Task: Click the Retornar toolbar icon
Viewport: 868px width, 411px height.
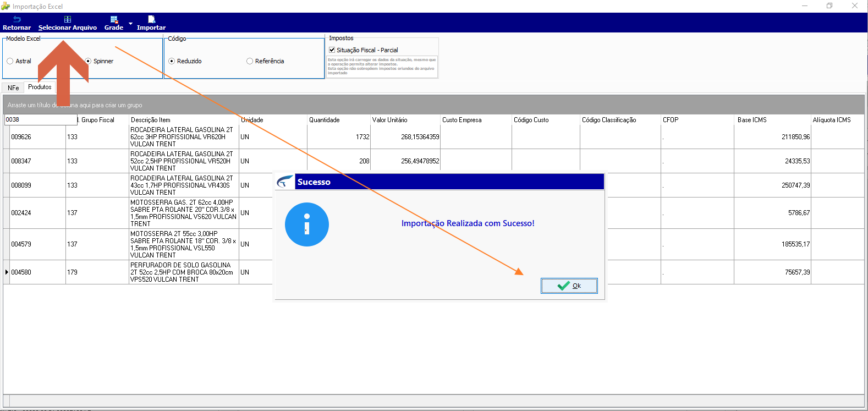Action: coord(17,23)
